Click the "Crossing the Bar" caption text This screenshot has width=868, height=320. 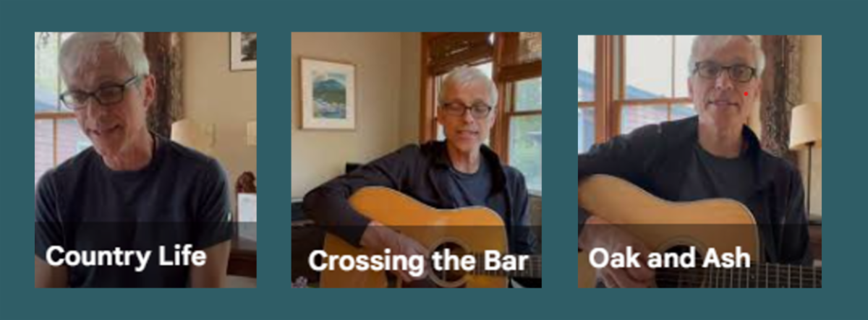[418, 261]
